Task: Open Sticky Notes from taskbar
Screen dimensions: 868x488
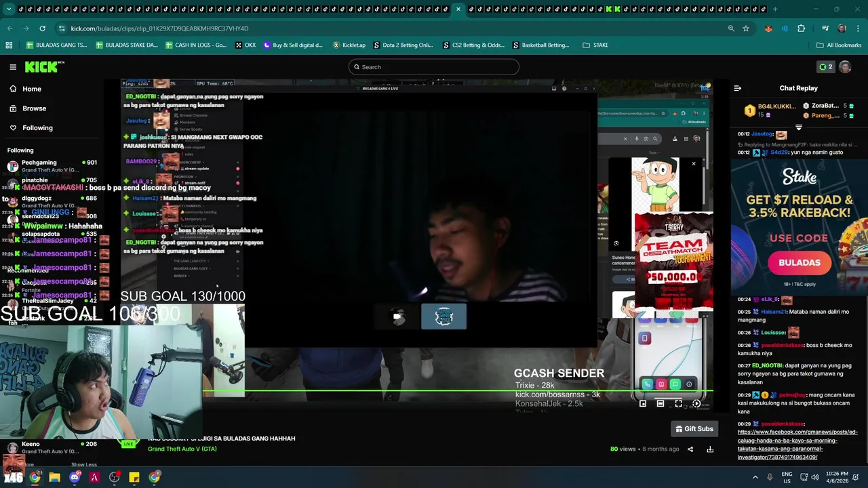Action: coord(134,477)
